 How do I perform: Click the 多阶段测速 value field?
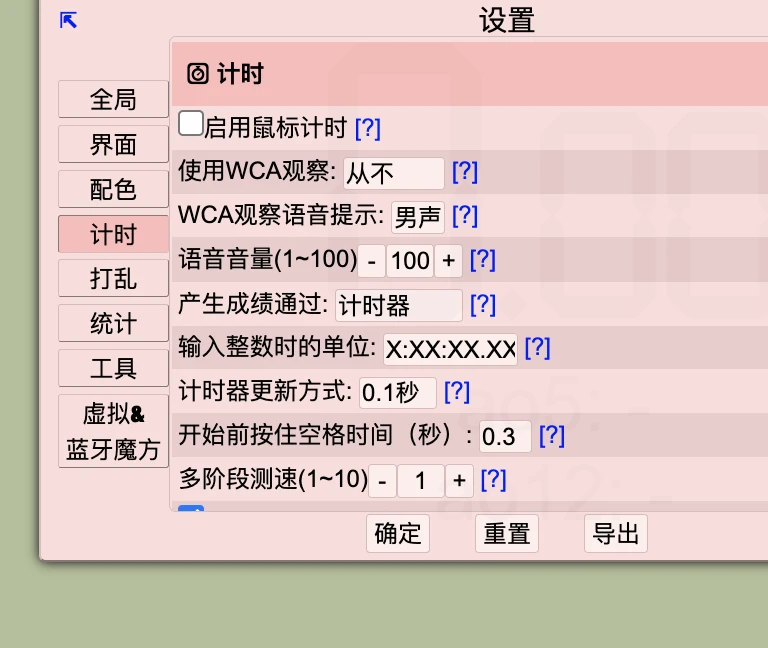pos(421,481)
